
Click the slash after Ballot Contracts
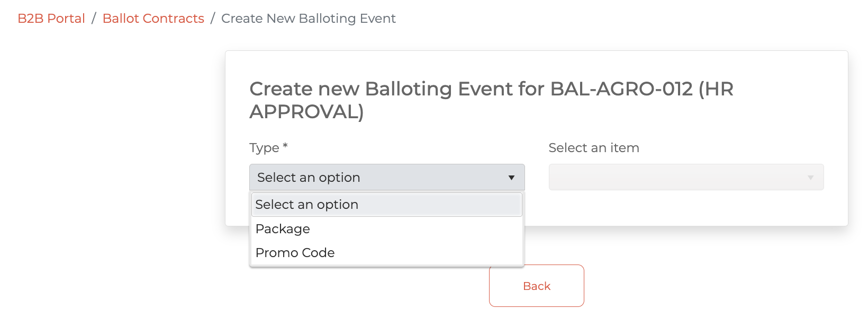[x=213, y=19]
